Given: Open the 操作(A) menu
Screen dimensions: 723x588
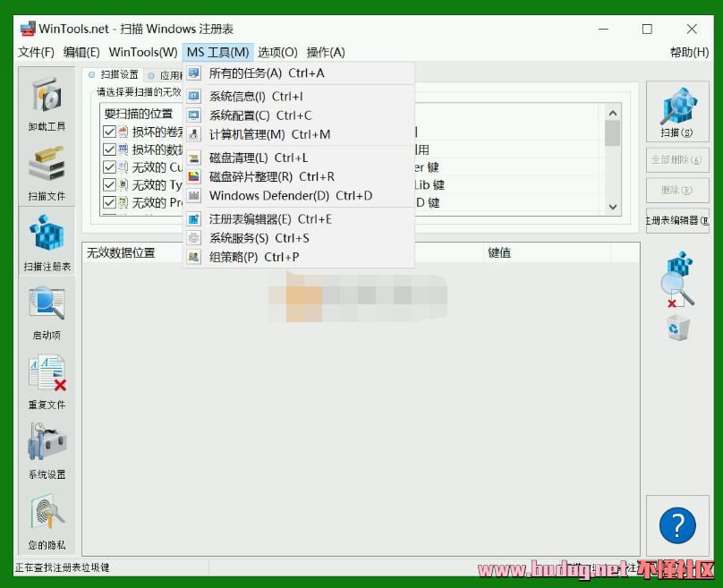Looking at the screenshot, I should click(326, 52).
